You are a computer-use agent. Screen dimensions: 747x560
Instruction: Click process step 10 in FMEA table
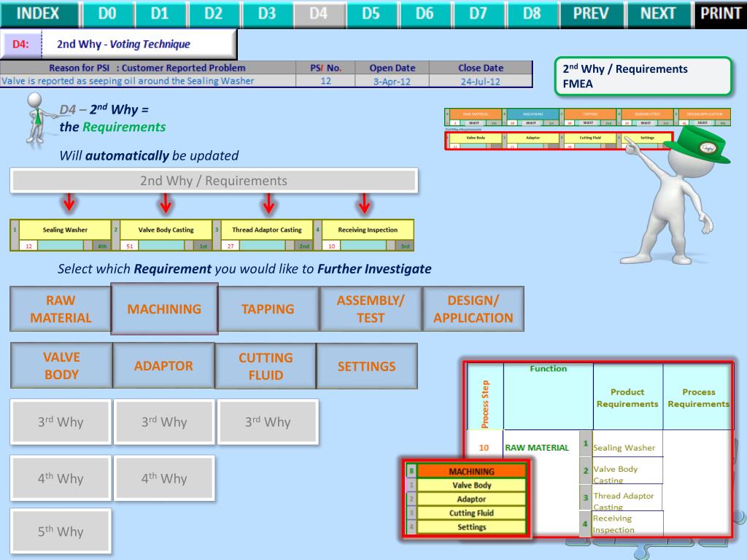484,448
